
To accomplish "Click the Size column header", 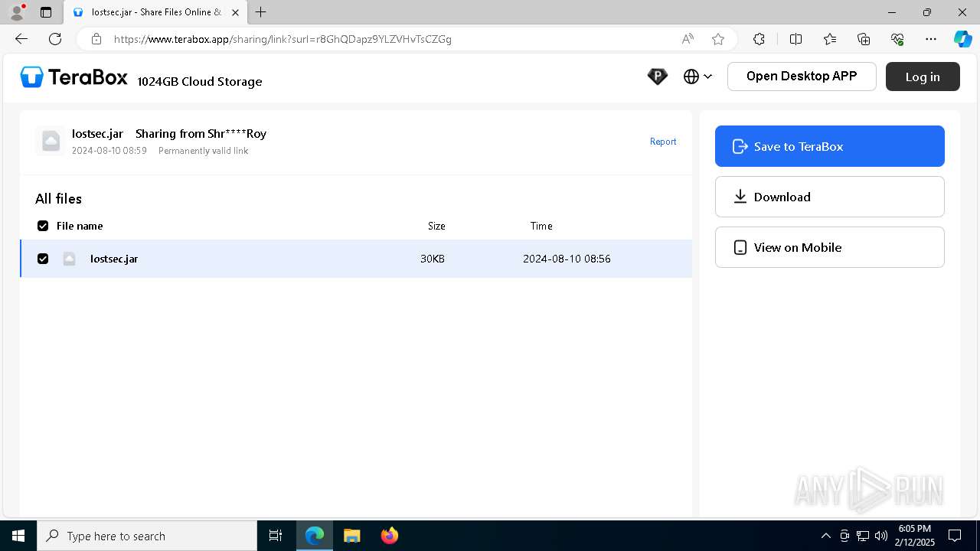I will pos(436,226).
